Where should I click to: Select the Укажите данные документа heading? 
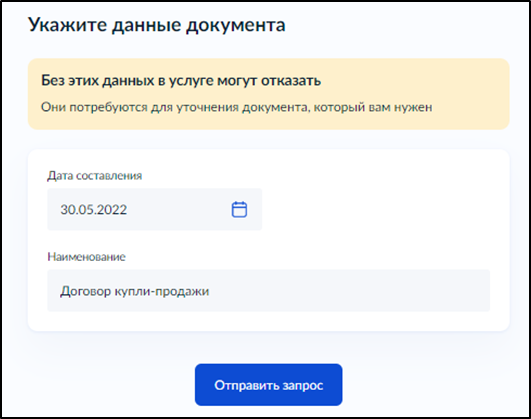157,25
